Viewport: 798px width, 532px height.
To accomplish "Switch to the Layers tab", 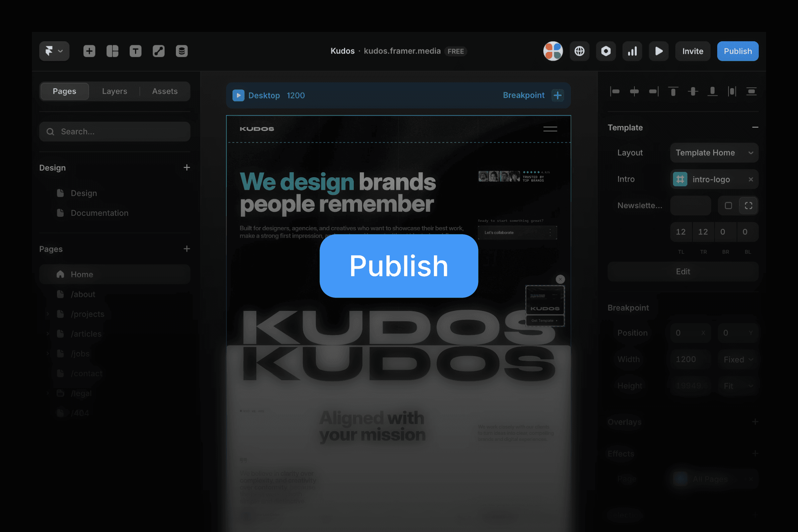I will [x=115, y=91].
